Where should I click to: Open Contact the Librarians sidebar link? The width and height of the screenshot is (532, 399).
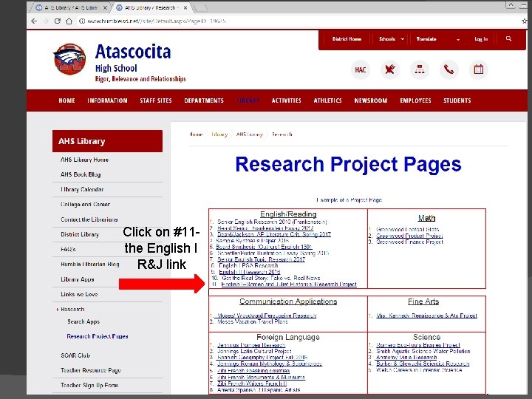click(89, 219)
